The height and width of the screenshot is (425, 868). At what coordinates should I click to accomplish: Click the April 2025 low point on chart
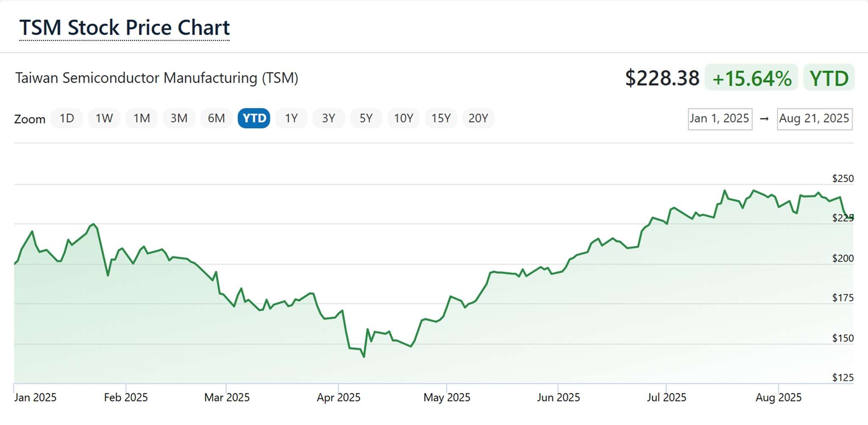point(364,357)
